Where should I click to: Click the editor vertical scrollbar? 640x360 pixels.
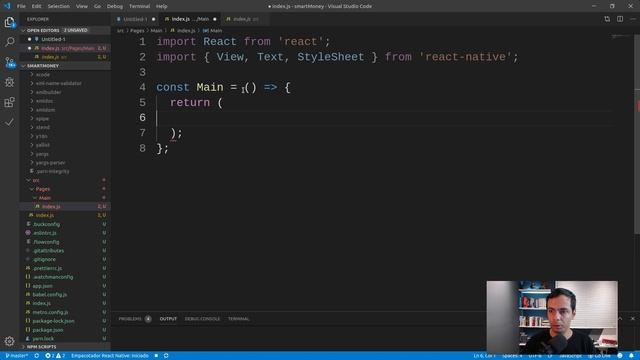point(637,135)
